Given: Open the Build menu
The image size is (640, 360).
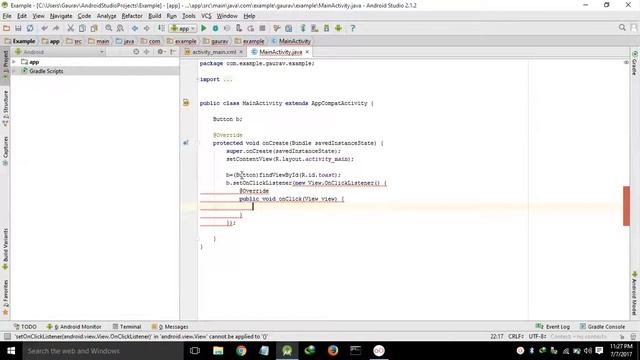Looking at the screenshot, I should pos(154,16).
